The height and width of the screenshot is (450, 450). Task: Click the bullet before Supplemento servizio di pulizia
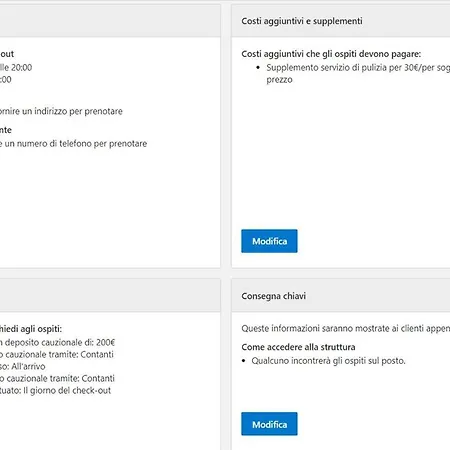tap(258, 68)
